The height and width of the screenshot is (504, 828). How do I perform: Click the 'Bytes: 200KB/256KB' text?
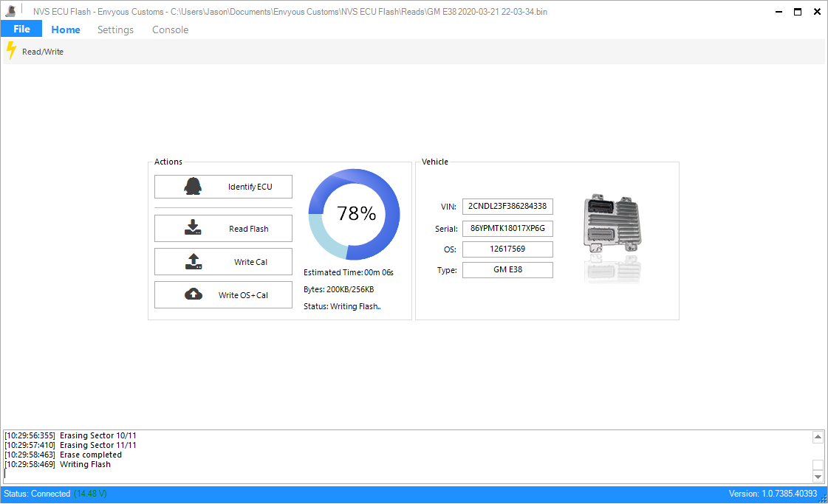338,289
